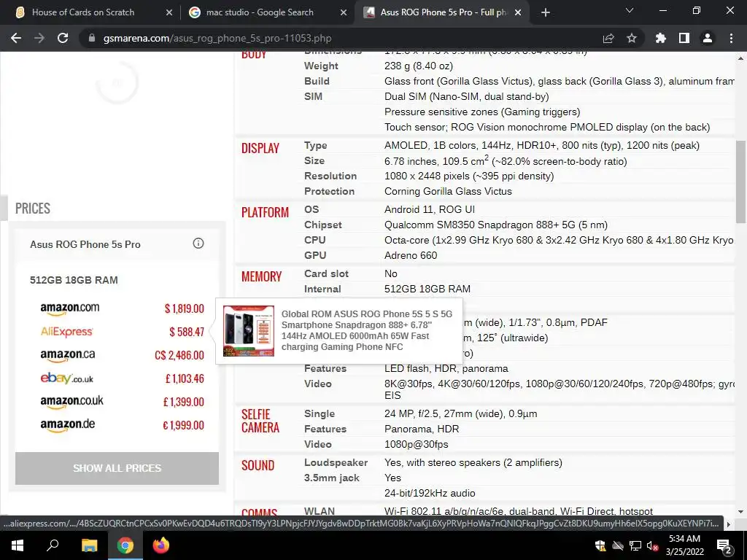Click the padlock site info icon
Image resolution: width=747 pixels, height=560 pixels.
[92, 38]
